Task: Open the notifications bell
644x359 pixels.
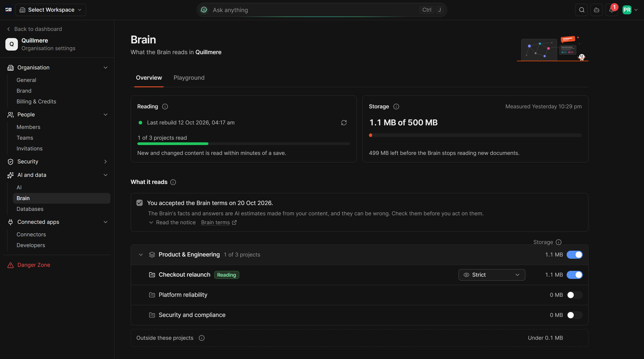Action: (612, 10)
